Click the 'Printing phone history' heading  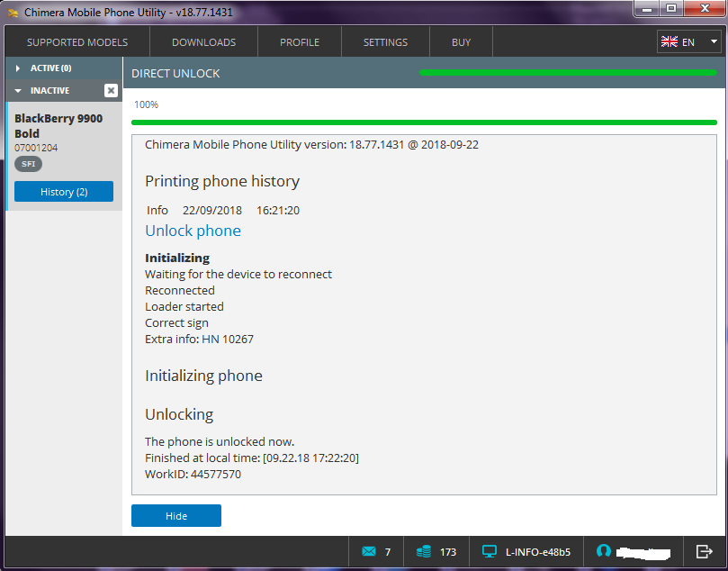point(222,181)
